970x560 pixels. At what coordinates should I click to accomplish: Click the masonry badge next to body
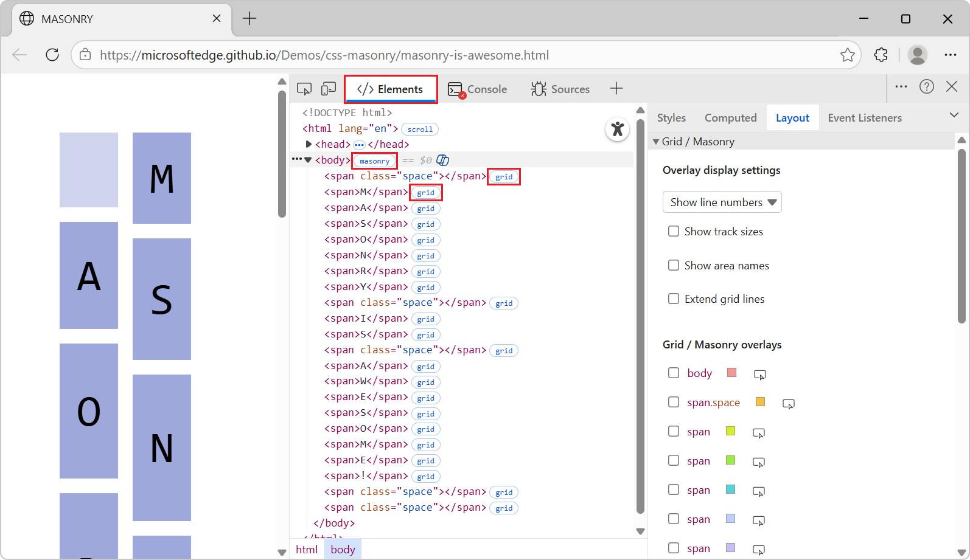[x=374, y=161]
